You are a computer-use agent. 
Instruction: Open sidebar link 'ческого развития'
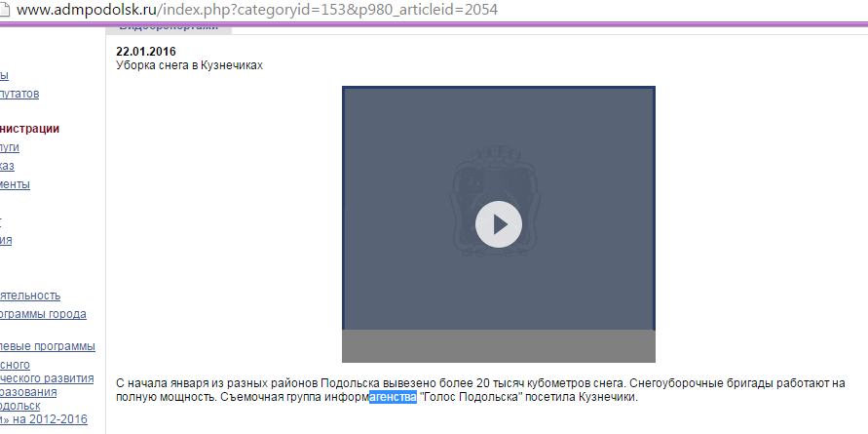[47, 378]
